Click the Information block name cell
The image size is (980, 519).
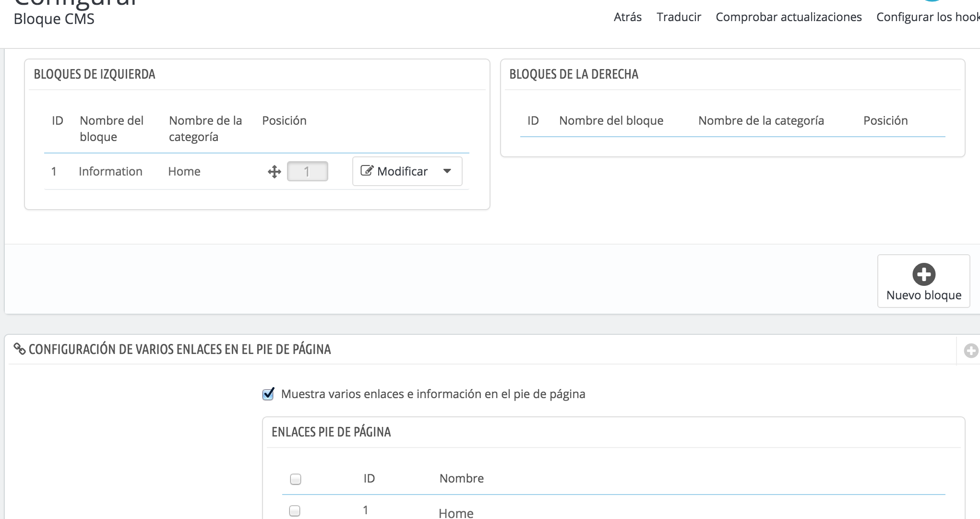[x=110, y=172]
